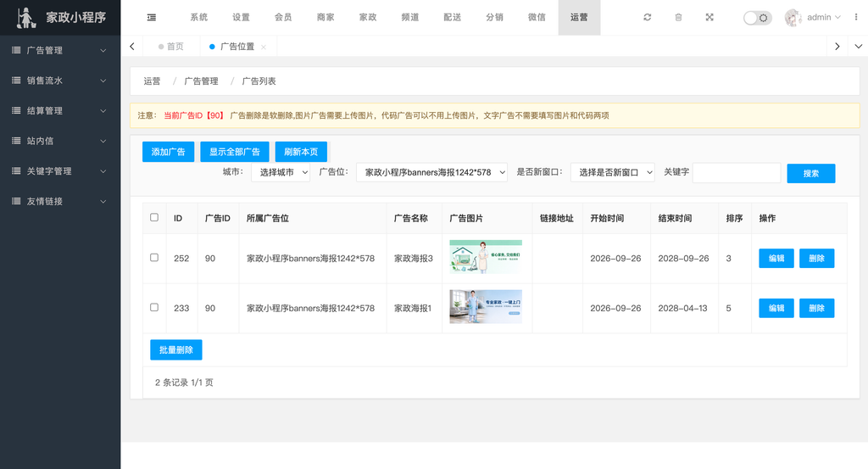The height and width of the screenshot is (469, 868).
Task: Click 删除 for ad 家政海报3
Action: (x=816, y=259)
